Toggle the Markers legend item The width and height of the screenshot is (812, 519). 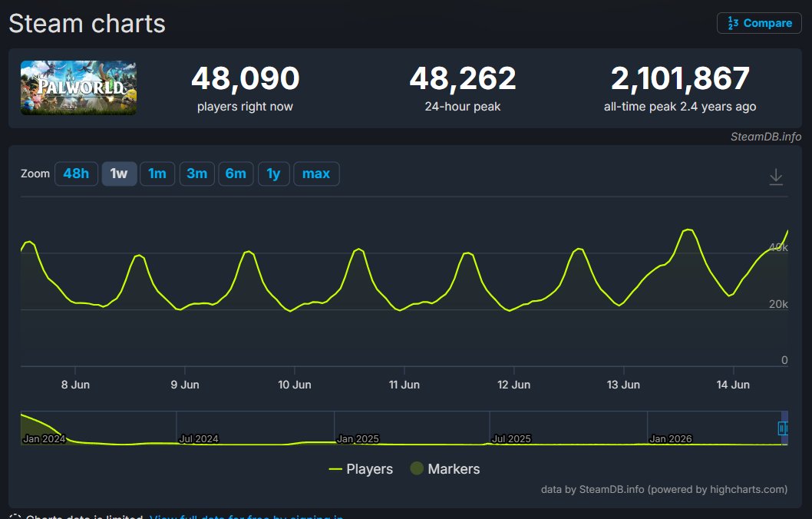[445, 469]
